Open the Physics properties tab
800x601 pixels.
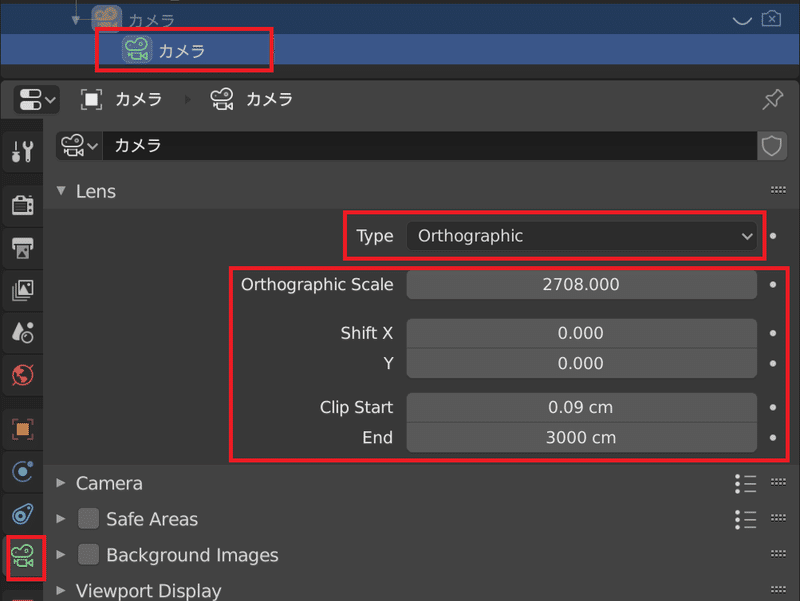(22, 471)
